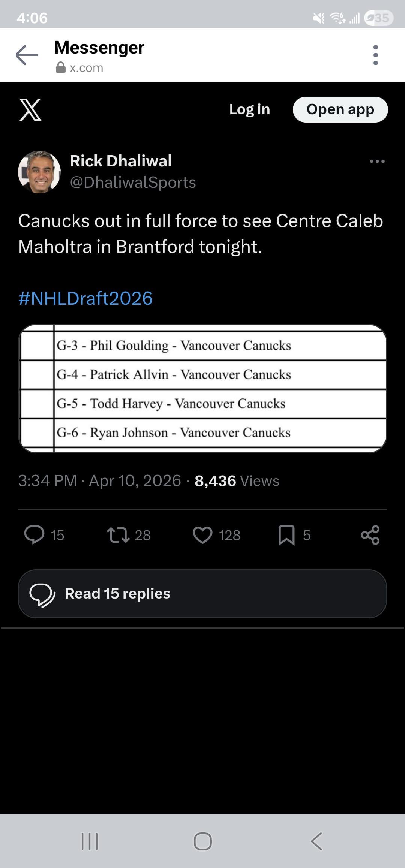
Task: Bookmark the tweet with bookmark icon
Action: (286, 535)
